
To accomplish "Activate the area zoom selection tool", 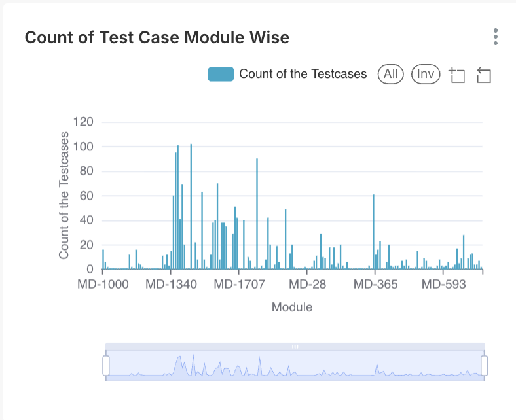I will coord(457,75).
